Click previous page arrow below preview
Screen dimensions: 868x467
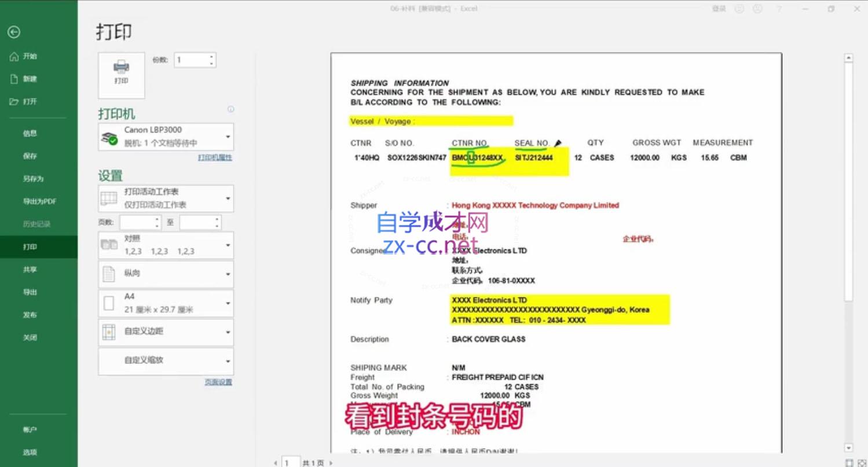[x=275, y=463]
